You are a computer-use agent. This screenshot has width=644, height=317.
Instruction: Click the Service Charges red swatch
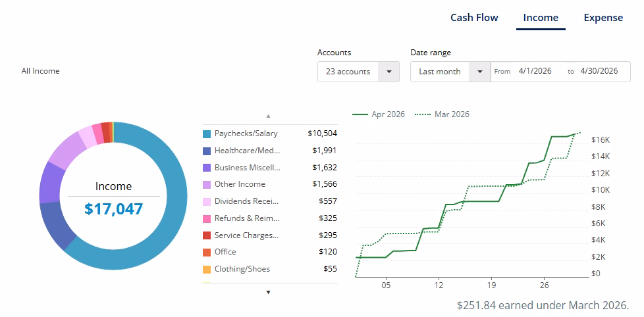(207, 235)
